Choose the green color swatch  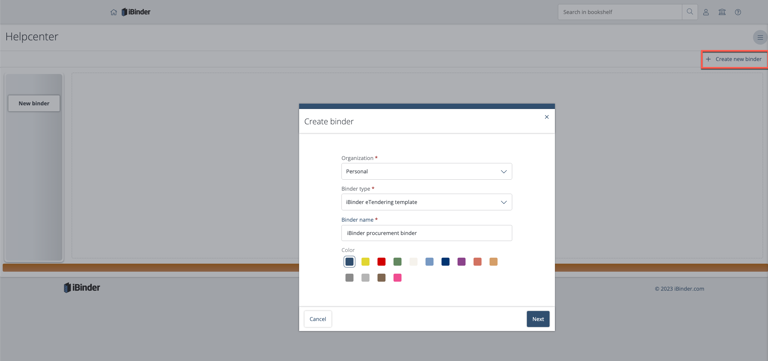398,262
